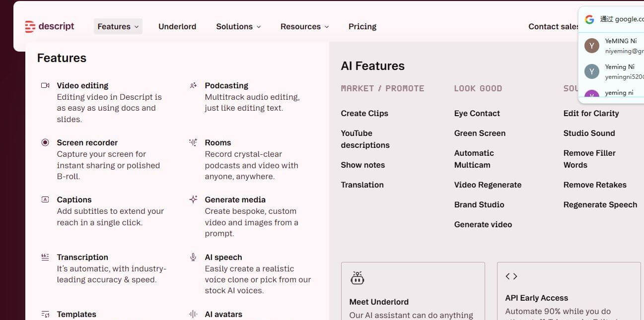Image resolution: width=644 pixels, height=320 pixels.
Task: Click Show notes link
Action: click(x=363, y=165)
